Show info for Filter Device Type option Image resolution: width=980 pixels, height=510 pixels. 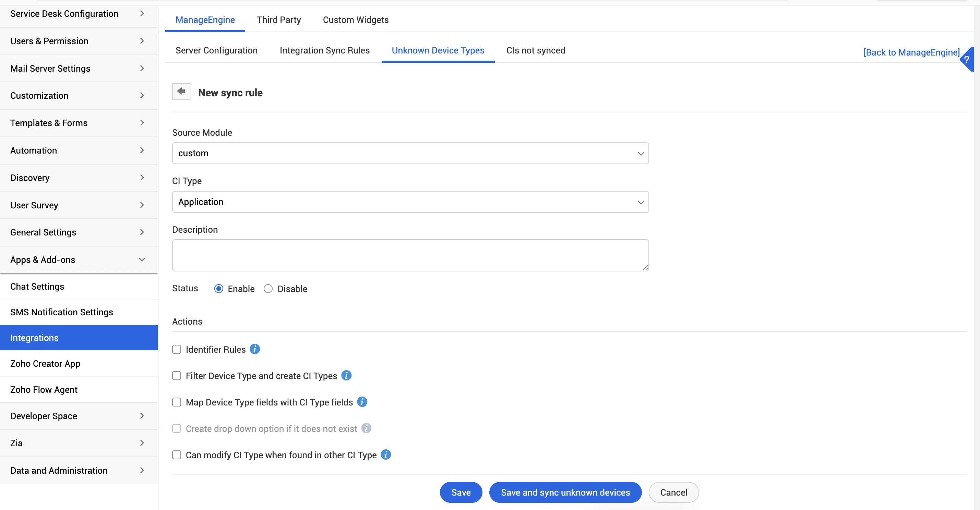(x=346, y=375)
